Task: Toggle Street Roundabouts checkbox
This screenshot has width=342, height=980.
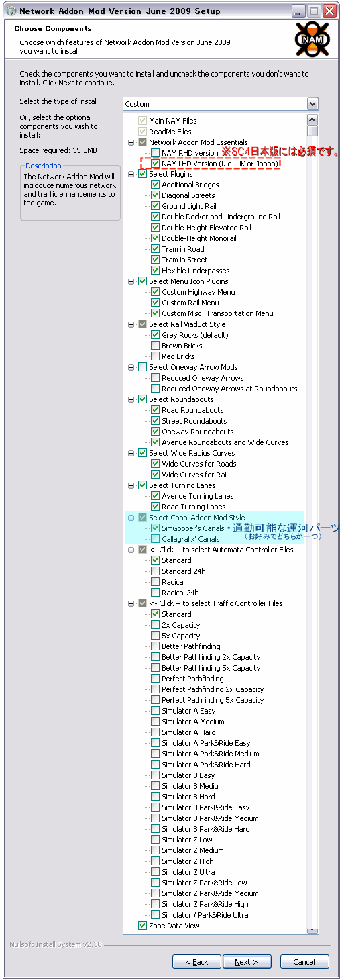Action: tap(156, 421)
